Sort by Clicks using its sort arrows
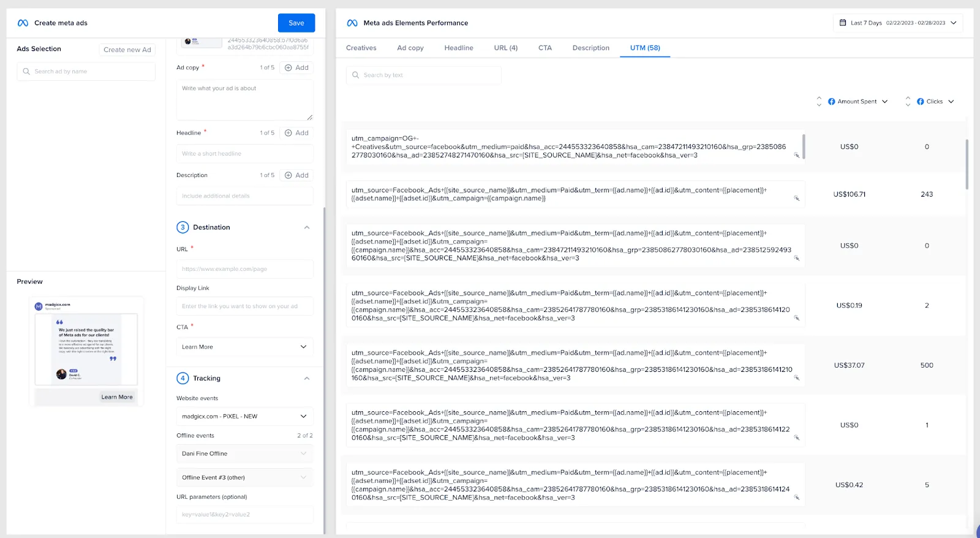 [908, 102]
